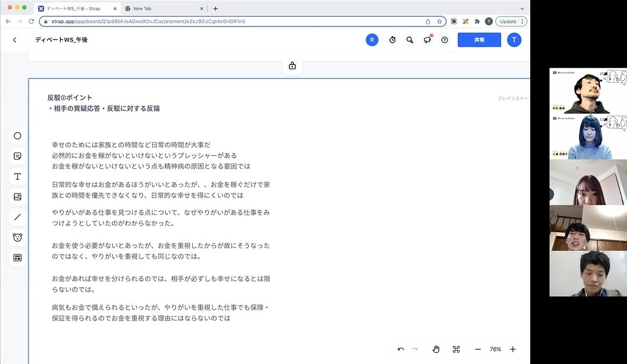Select the text tool in the sidebar
Screen dimensions: 627x364
(x=17, y=176)
